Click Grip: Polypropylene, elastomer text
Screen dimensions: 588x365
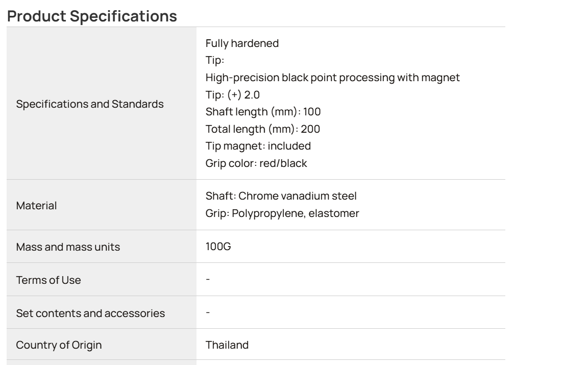282,213
